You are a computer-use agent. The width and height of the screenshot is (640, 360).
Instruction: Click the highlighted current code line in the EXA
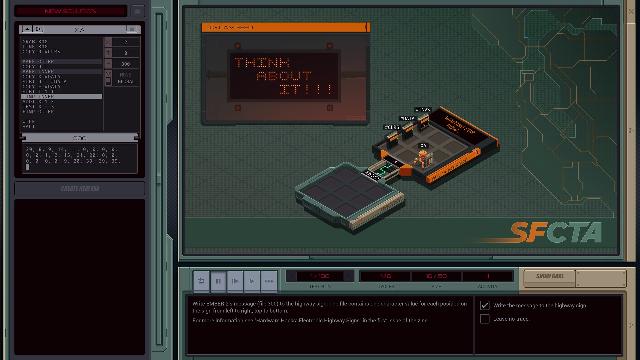point(61,97)
